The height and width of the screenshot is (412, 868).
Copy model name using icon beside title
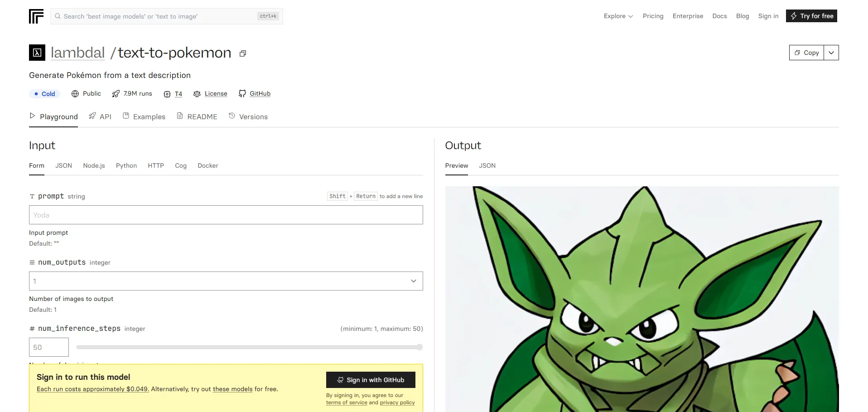[x=243, y=53]
